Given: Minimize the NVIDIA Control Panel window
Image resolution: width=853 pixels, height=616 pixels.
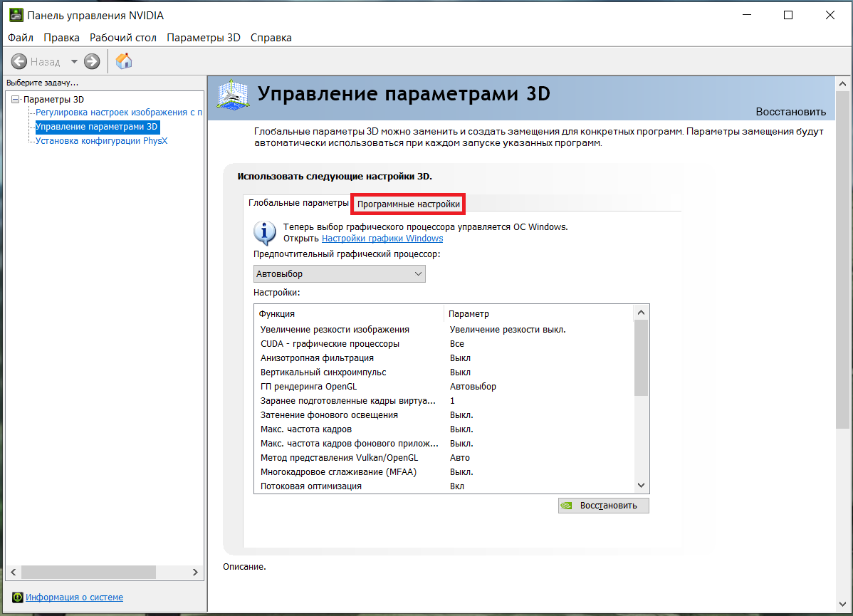Looking at the screenshot, I should point(747,15).
